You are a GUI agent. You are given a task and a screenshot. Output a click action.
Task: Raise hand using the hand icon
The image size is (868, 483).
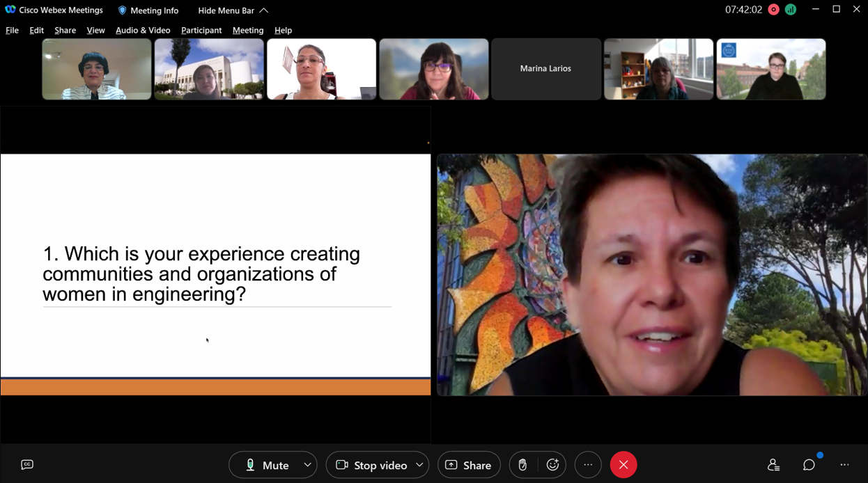(x=522, y=465)
